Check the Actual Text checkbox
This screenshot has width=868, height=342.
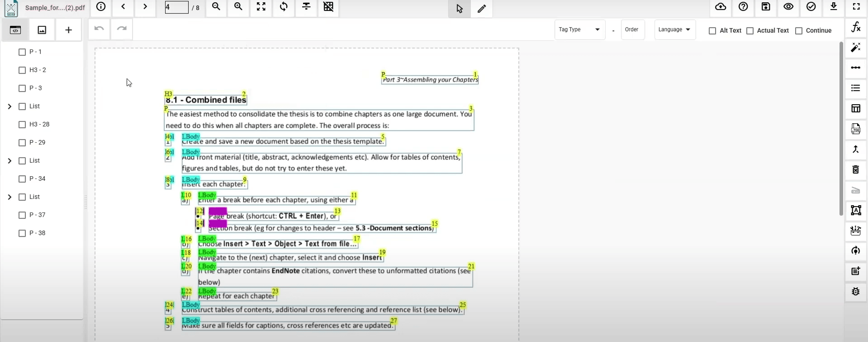point(750,31)
